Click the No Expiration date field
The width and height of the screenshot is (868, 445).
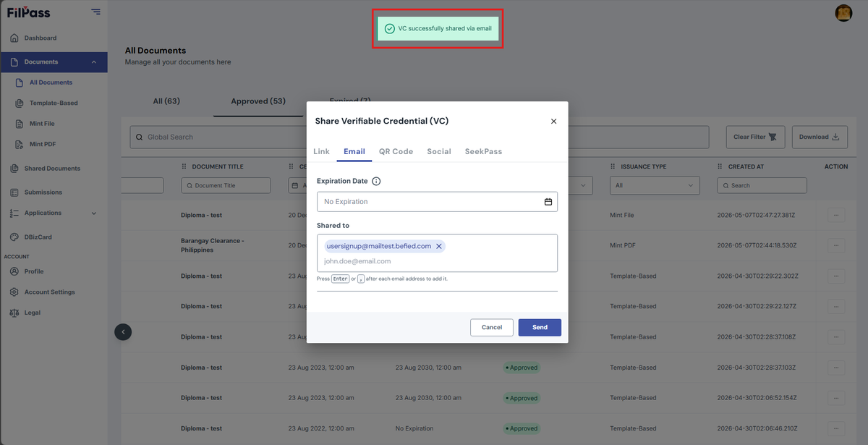point(437,202)
